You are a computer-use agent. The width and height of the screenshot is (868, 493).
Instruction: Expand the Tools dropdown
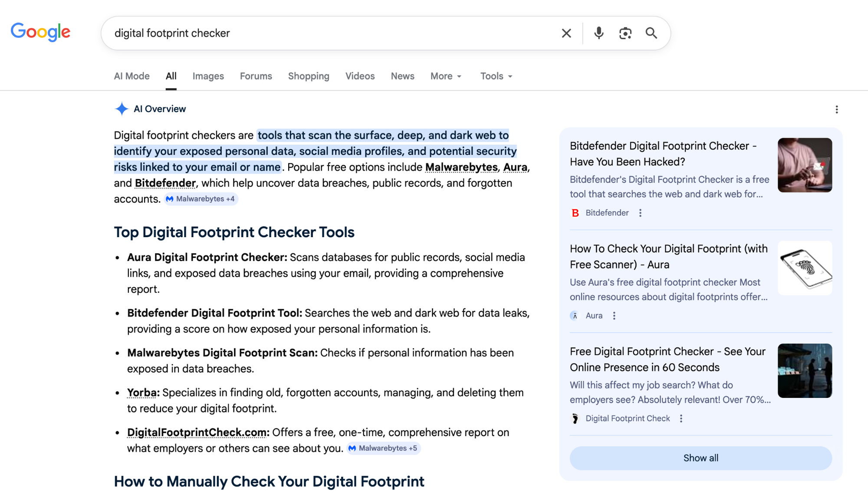[x=496, y=76]
